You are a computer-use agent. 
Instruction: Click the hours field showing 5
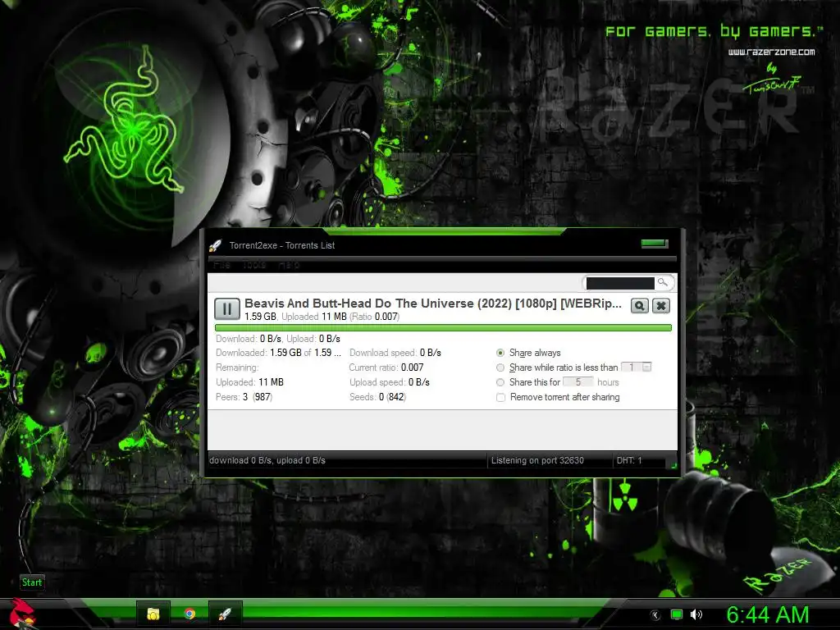point(578,382)
